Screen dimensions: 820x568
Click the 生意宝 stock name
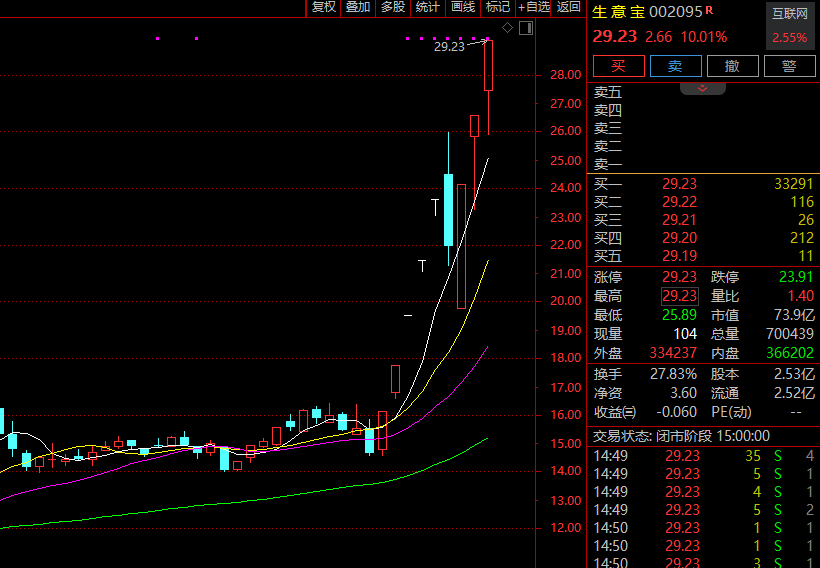618,12
